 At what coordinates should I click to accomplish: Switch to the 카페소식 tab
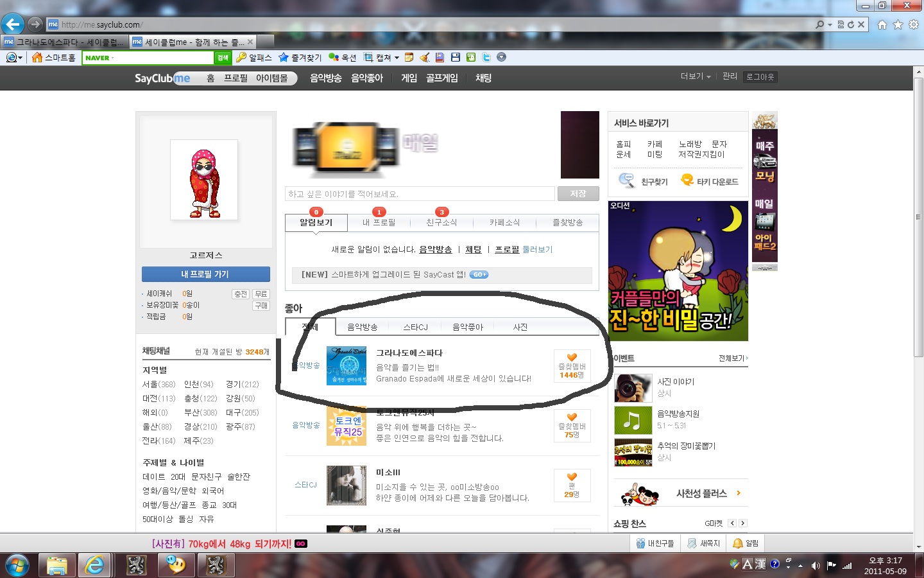[504, 222]
